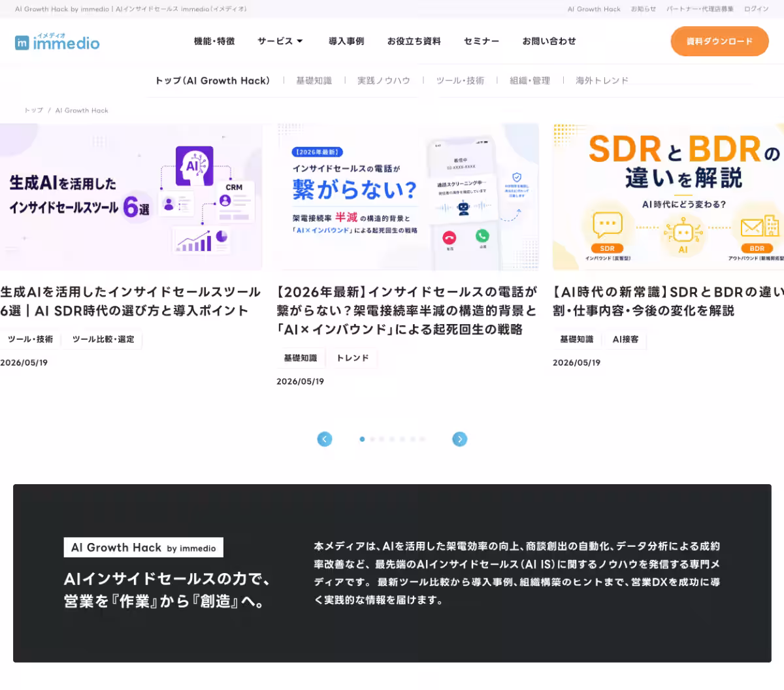Click ツール・技術 tag under first article
The image size is (784, 690).
(30, 339)
